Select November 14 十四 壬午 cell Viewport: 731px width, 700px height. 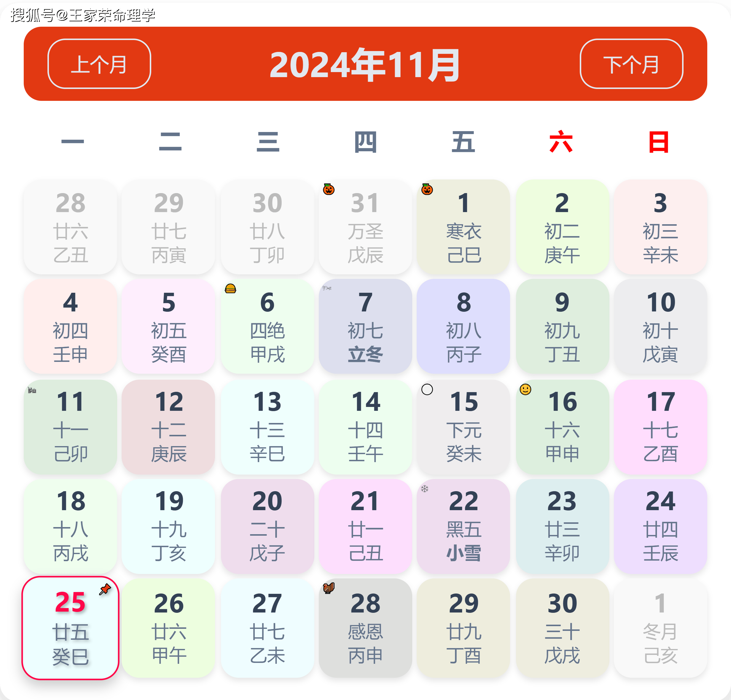pyautogui.click(x=365, y=427)
